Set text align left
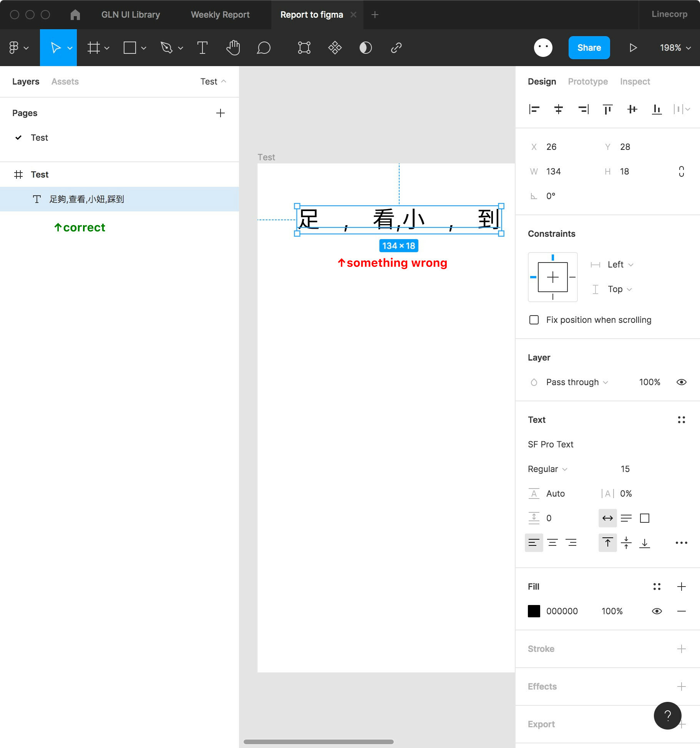Viewport: 700px width, 748px height. (534, 543)
